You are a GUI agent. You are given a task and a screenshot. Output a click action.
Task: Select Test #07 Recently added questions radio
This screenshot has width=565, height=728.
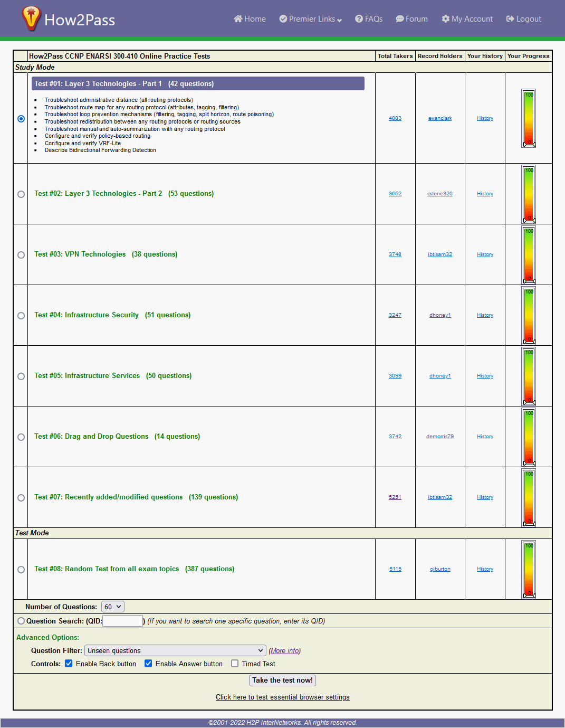(21, 498)
